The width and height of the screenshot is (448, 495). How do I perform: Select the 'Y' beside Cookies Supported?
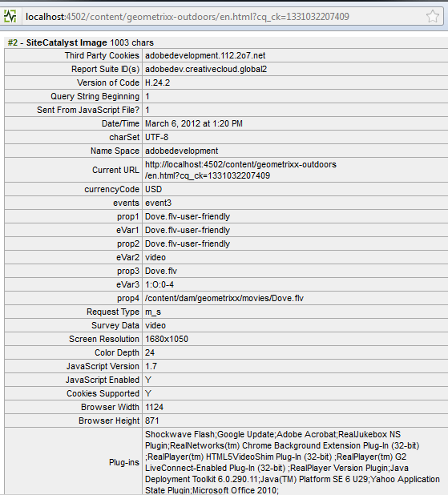(x=148, y=393)
